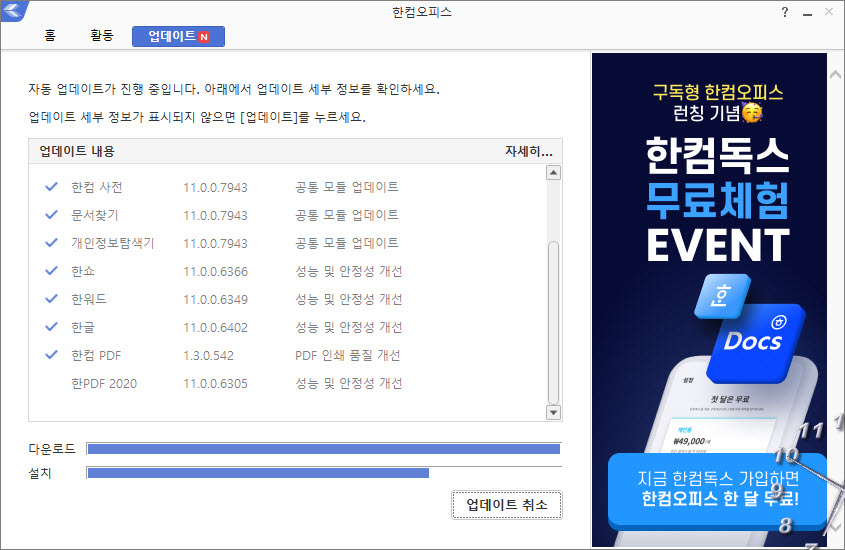Click the 설치 progress bar
Image resolution: width=845 pixels, height=550 pixels.
coord(324,473)
